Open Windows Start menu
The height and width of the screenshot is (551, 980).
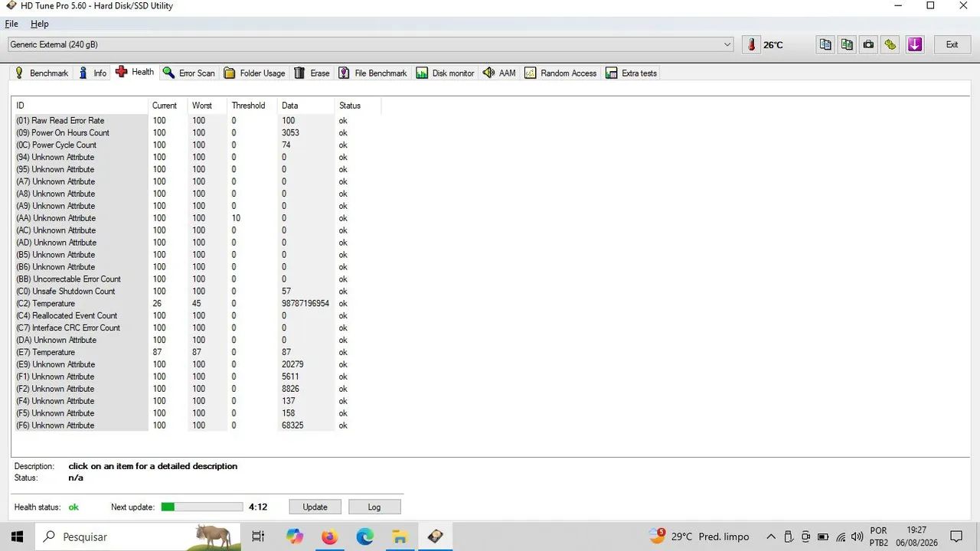[x=17, y=536]
